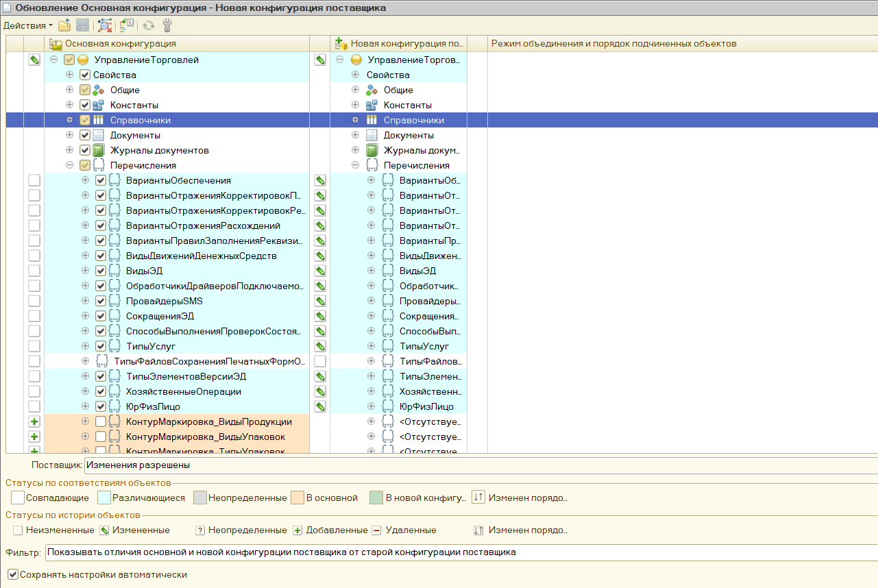Click the Общие icon in the main configuration
Screen dimensions: 878x588
click(x=98, y=90)
